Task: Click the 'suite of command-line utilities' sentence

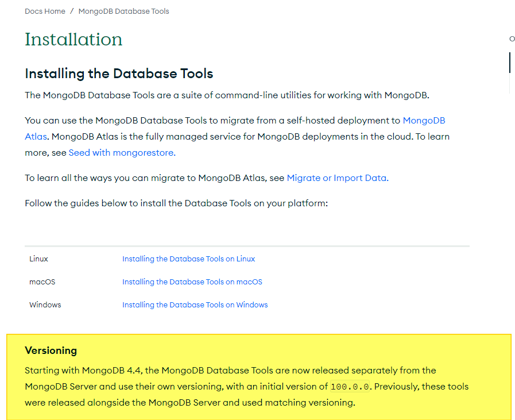Action: pyautogui.click(x=227, y=95)
